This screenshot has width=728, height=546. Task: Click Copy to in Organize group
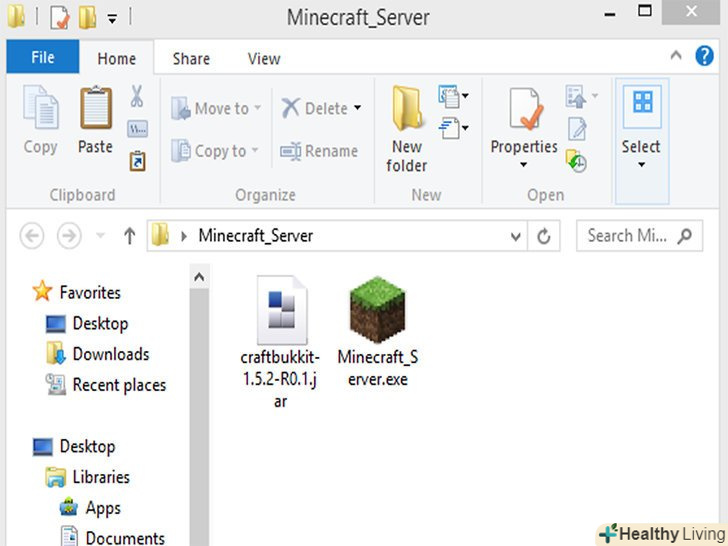point(215,151)
